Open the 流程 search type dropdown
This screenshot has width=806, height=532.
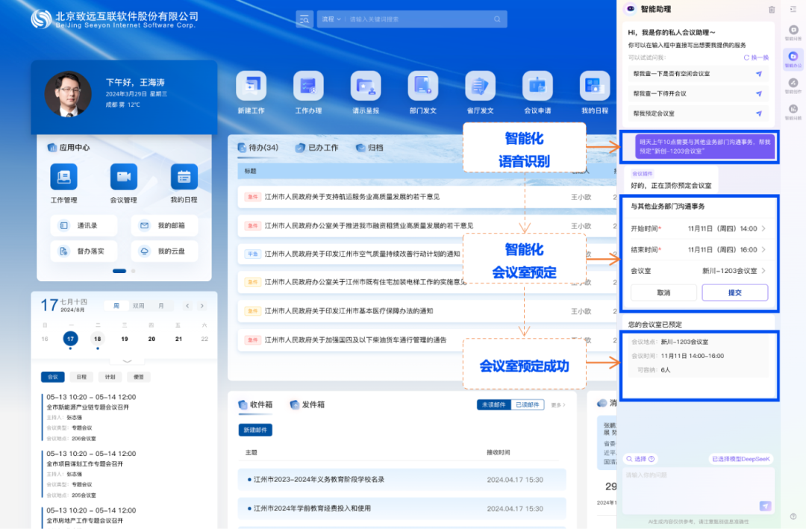(x=330, y=19)
